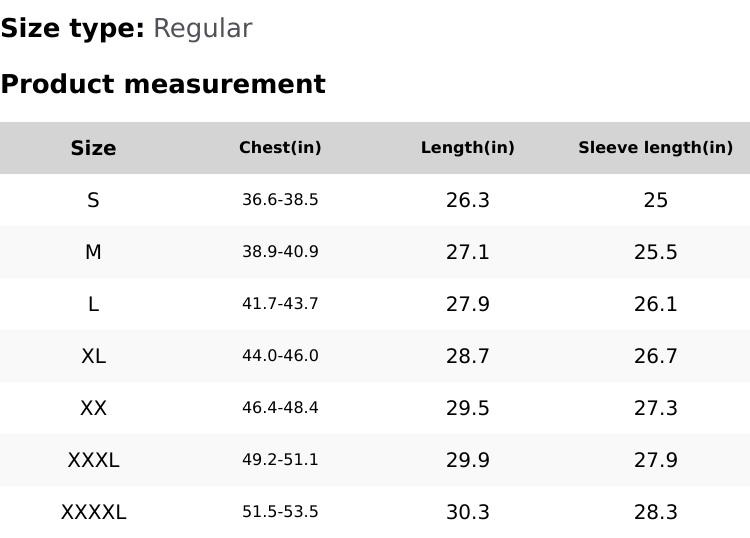Click chest value 36.6-38.5
This screenshot has height=538, width=750.
click(280, 200)
